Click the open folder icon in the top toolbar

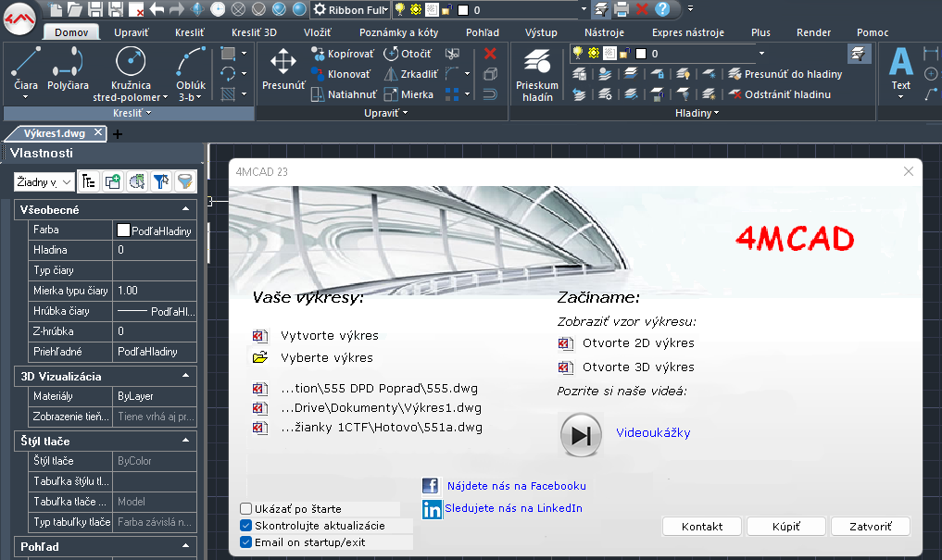tap(74, 9)
